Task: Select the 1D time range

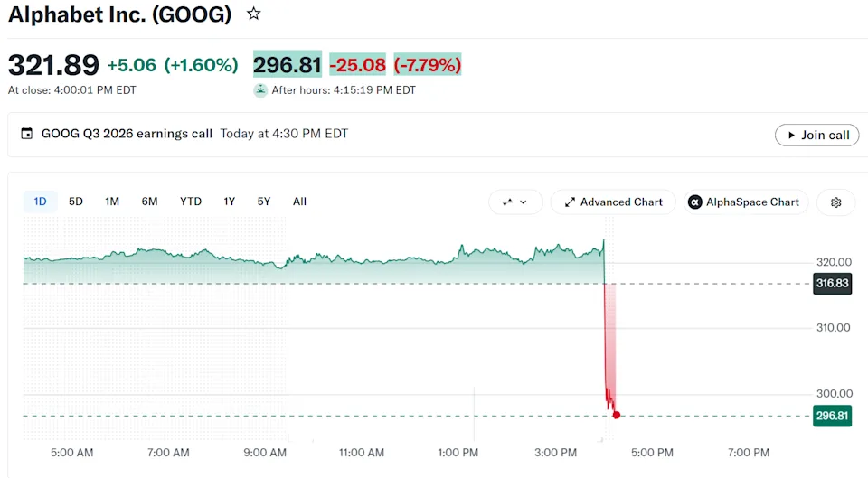Action: click(40, 202)
